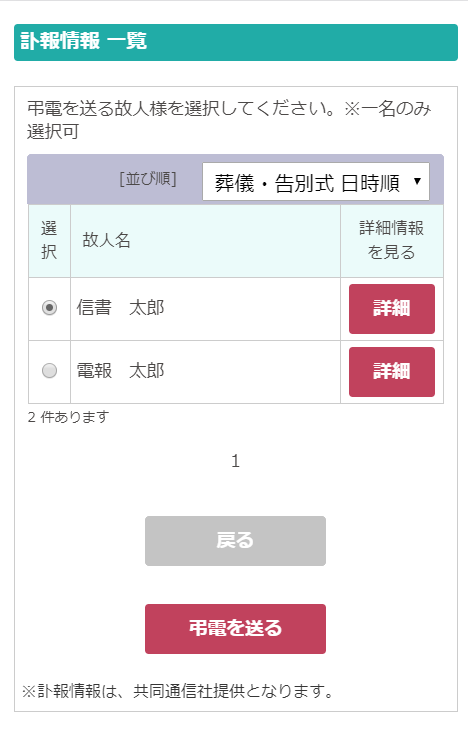
Task: Click the gray 戻る button
Action: coord(235,540)
